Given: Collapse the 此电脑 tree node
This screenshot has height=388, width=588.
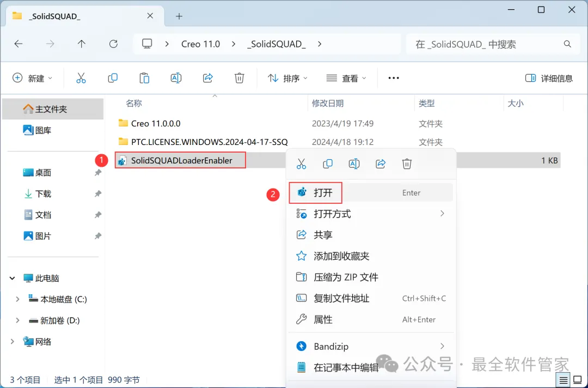Looking at the screenshot, I should (x=13, y=278).
